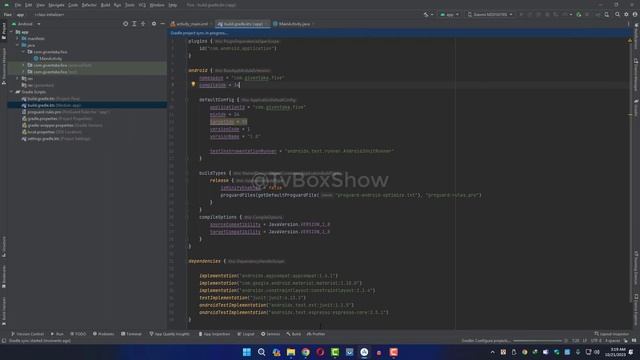Open Version Control tool window
Screen dimensions: 640x360
28,334
